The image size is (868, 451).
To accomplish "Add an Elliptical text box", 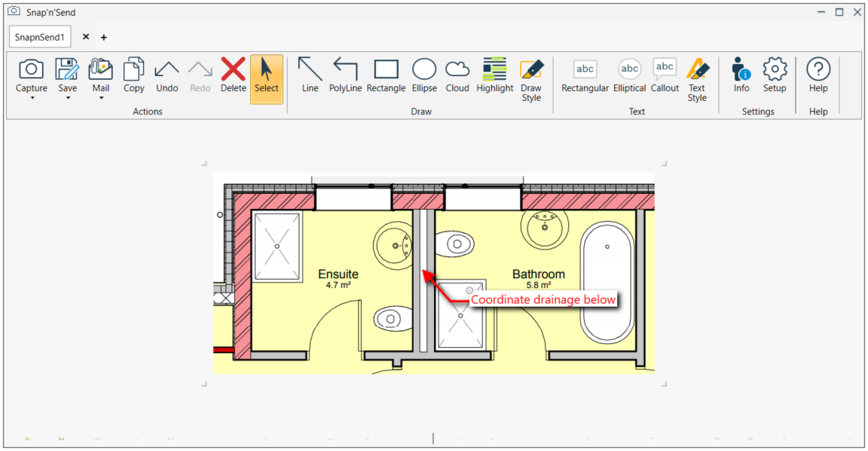I will 629,76.
